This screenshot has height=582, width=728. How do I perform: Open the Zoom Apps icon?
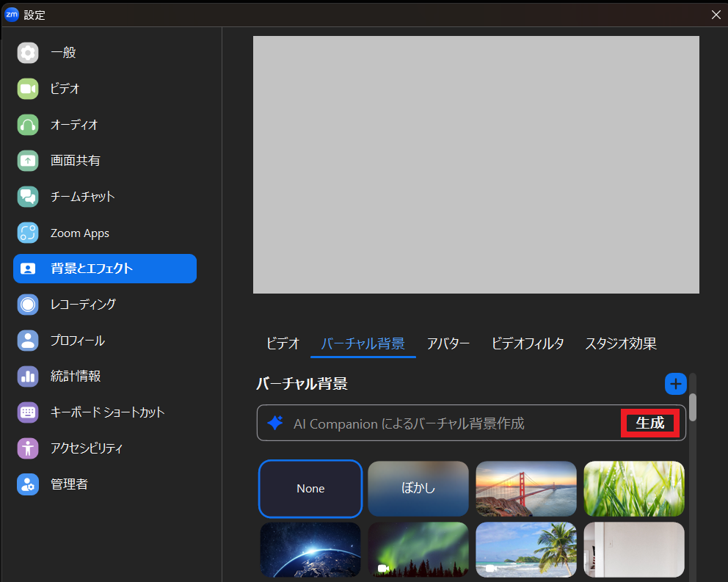(x=28, y=233)
